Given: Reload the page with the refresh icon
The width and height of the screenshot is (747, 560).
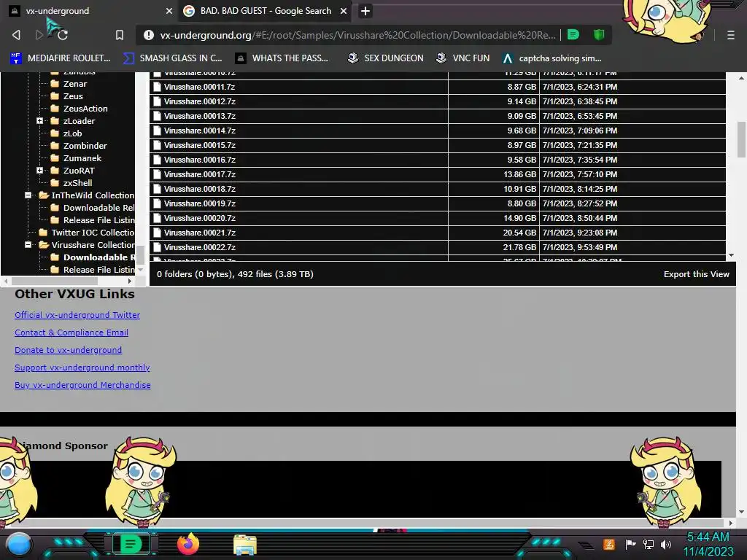Looking at the screenshot, I should point(63,35).
